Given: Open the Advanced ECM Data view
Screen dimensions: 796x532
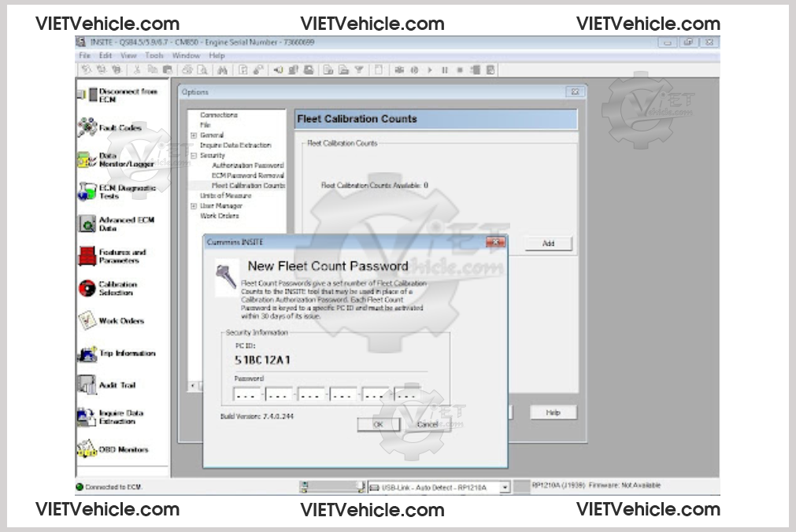Looking at the screenshot, I should point(87,224).
